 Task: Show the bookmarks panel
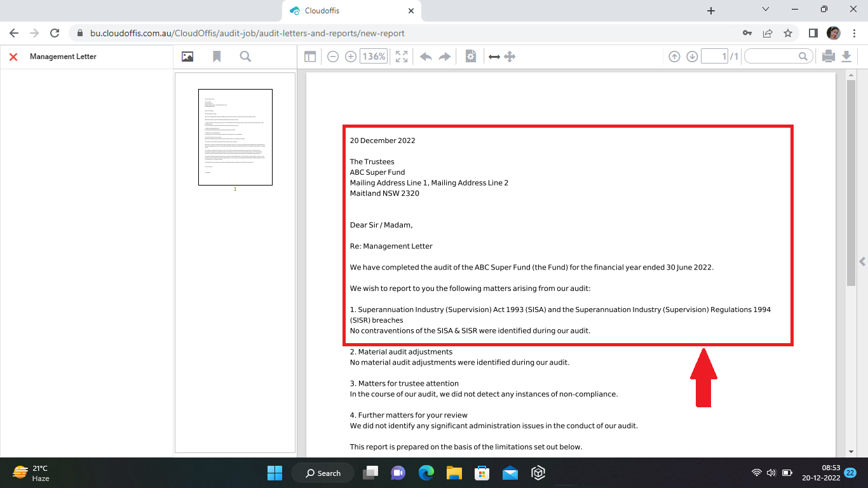click(217, 57)
